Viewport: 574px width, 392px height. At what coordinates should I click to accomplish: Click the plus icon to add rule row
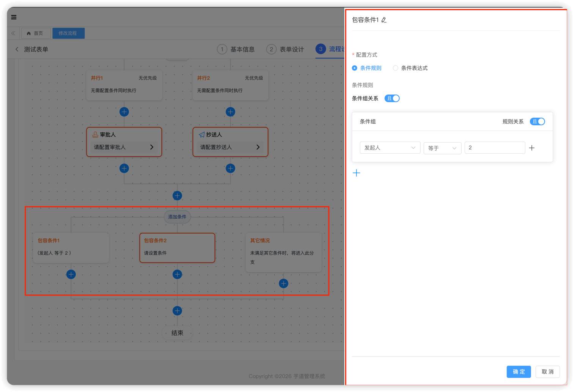[x=531, y=148]
